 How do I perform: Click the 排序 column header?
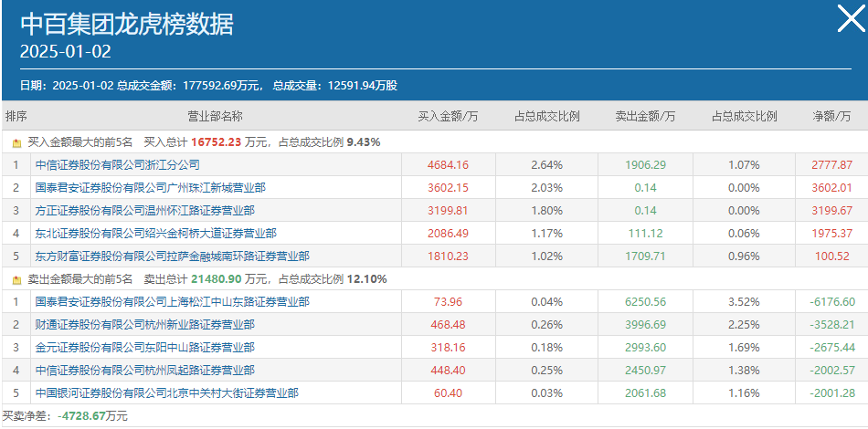tap(16, 117)
